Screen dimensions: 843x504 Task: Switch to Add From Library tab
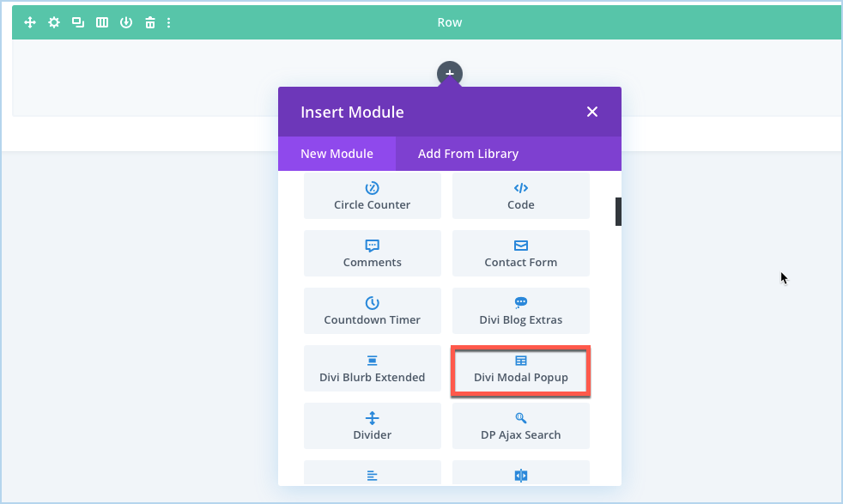468,154
